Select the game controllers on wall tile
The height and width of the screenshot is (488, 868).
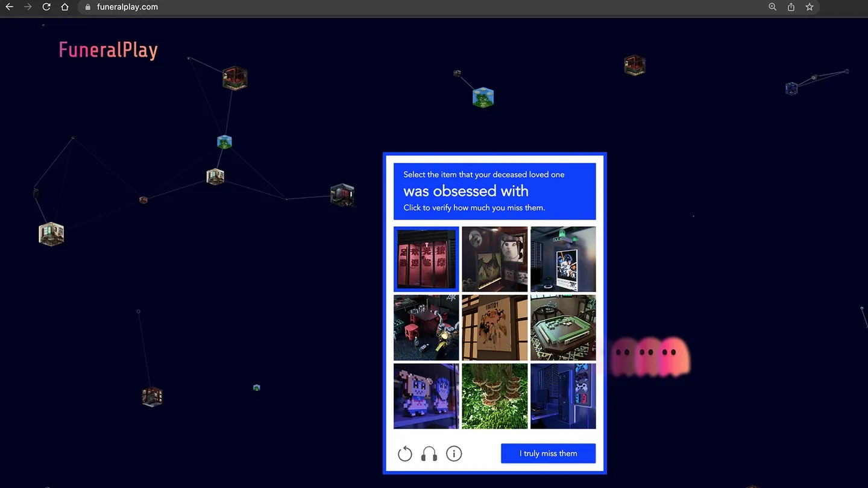point(563,396)
